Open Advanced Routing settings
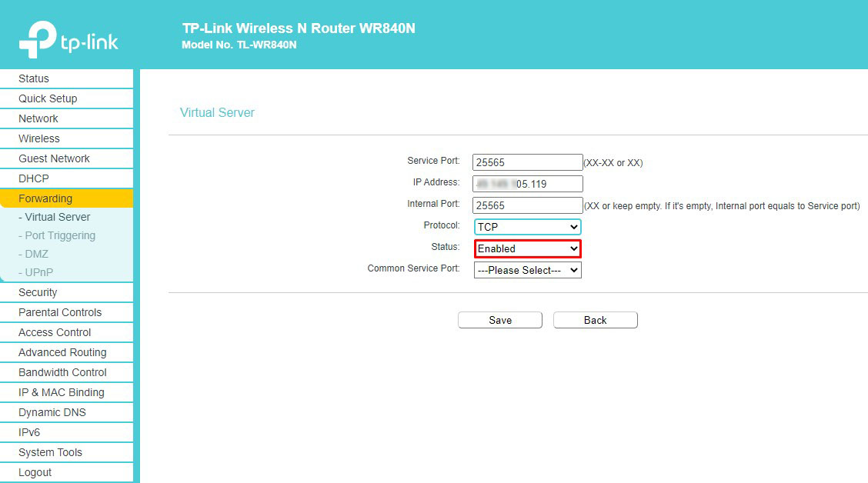 click(66, 352)
